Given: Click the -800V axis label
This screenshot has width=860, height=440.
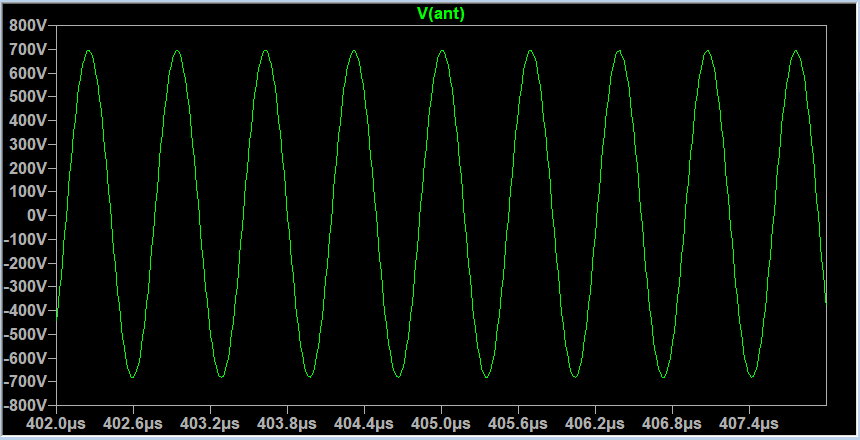Looking at the screenshot, I should click(25, 406).
